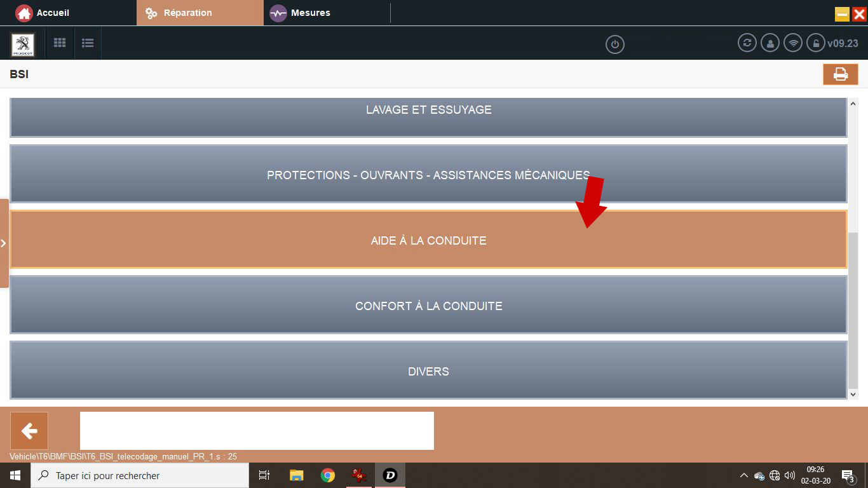Switch to grid view icon

coord(60,43)
